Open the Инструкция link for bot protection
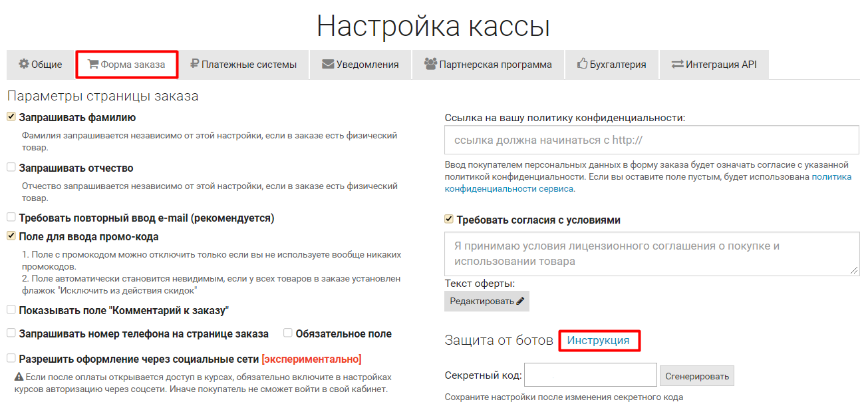This screenshot has width=868, height=414. pos(598,340)
